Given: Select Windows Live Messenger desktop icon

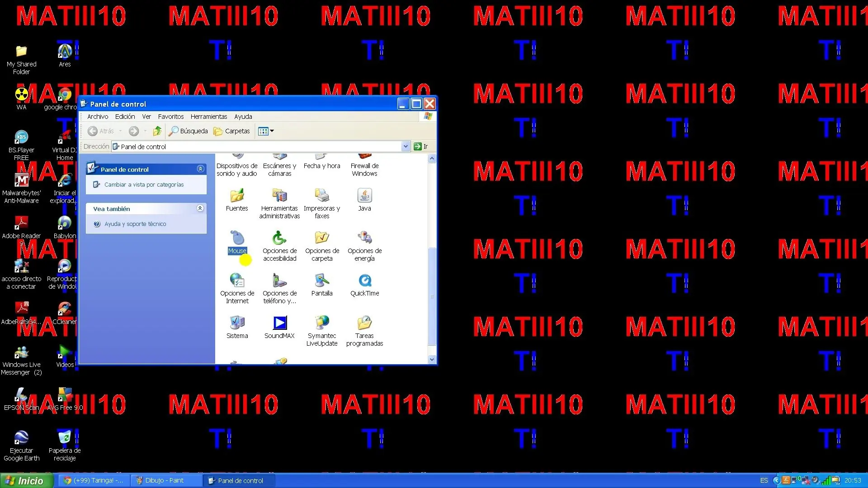Looking at the screenshot, I should [21, 361].
